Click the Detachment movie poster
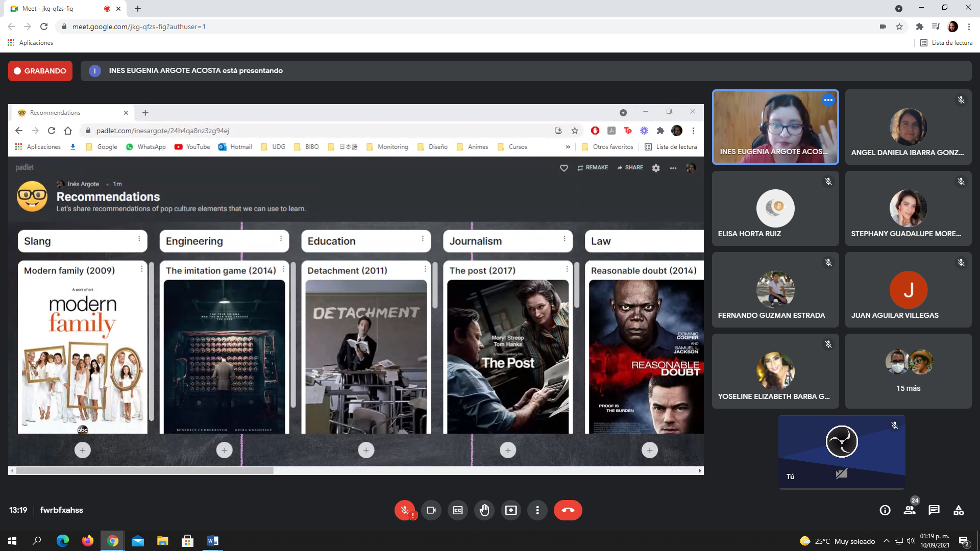The image size is (980, 551). (366, 357)
